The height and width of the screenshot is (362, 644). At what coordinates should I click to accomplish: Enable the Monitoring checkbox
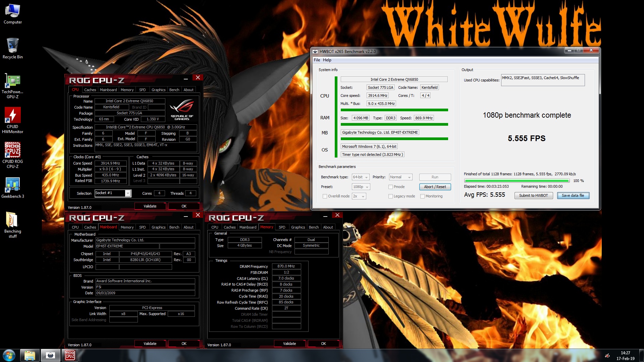(422, 196)
